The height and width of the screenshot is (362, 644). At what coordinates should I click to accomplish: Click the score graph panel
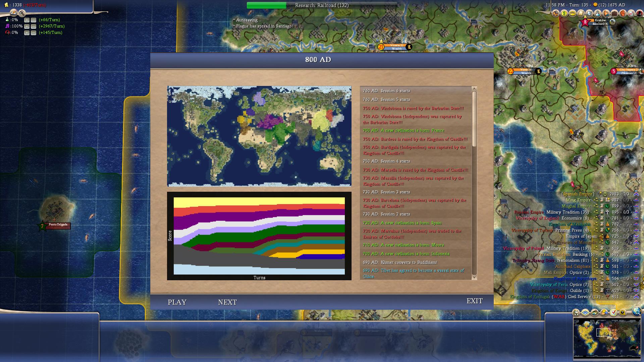point(259,236)
